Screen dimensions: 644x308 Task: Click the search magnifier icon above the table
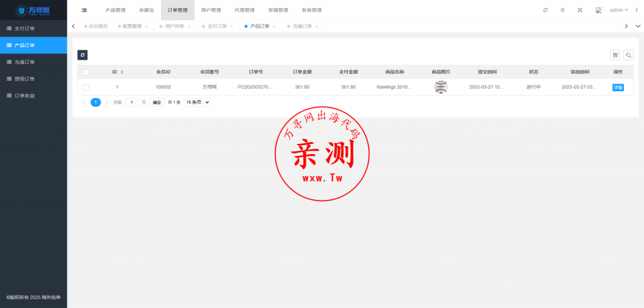pos(628,55)
